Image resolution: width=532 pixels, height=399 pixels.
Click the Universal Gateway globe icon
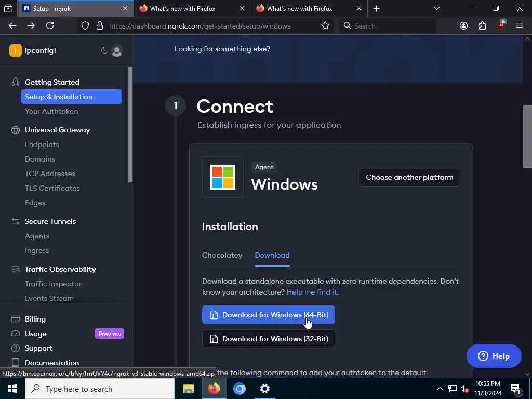[16, 130]
